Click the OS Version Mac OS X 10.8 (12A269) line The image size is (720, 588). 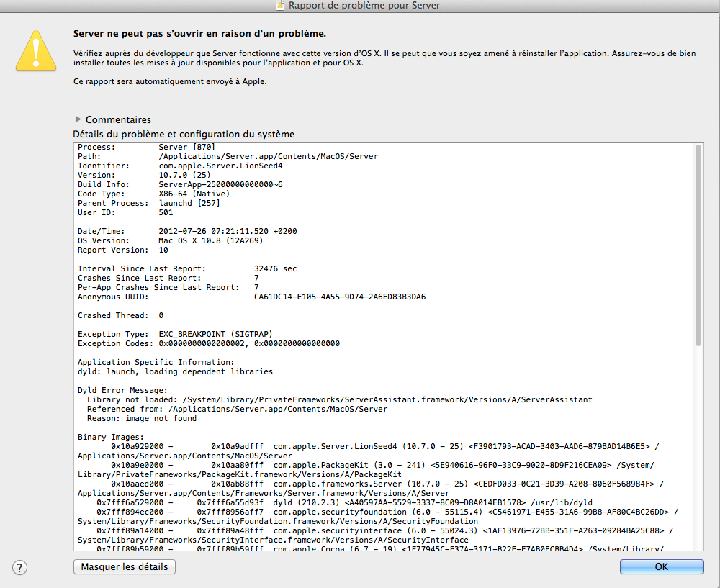tap(171, 240)
